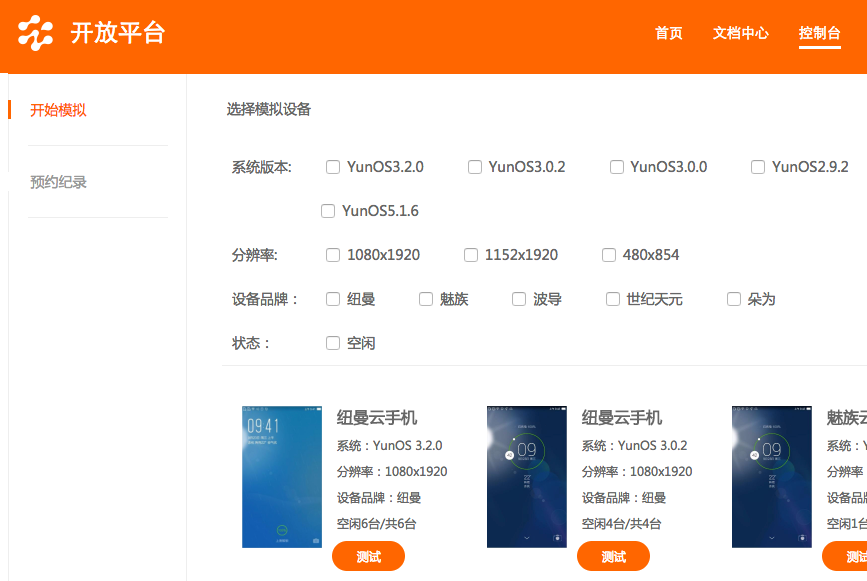Click the 系统：YunOS 3.0.2 text

pyautogui.click(x=634, y=446)
